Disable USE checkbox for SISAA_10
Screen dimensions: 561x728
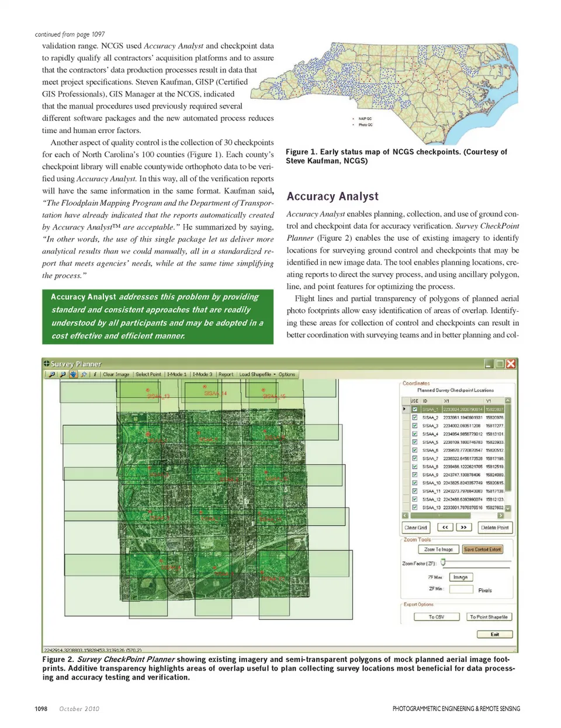click(x=414, y=483)
